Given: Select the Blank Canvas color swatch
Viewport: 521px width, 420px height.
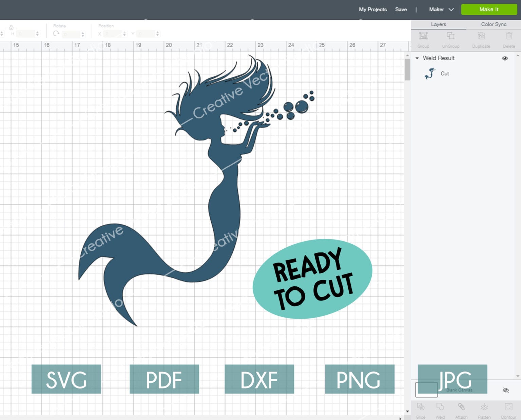Looking at the screenshot, I should (426, 390).
